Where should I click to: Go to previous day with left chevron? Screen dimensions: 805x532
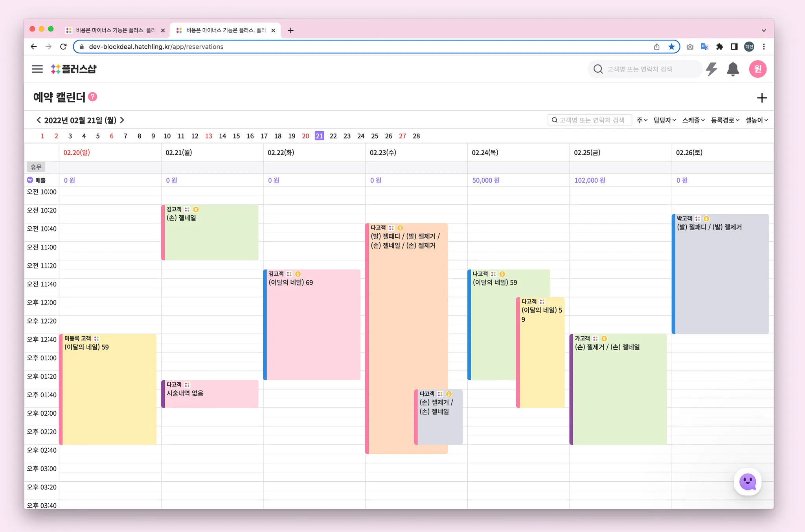tap(39, 120)
